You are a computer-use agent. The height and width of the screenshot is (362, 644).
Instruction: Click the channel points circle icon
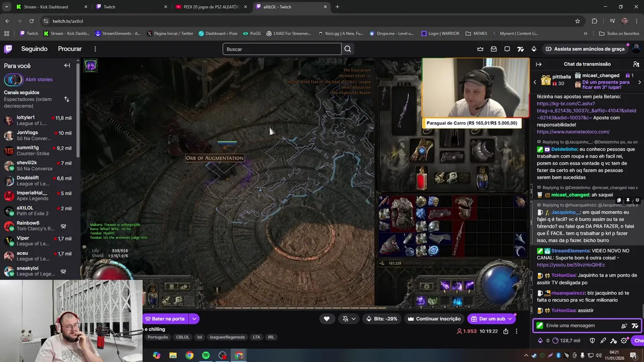[555, 340]
